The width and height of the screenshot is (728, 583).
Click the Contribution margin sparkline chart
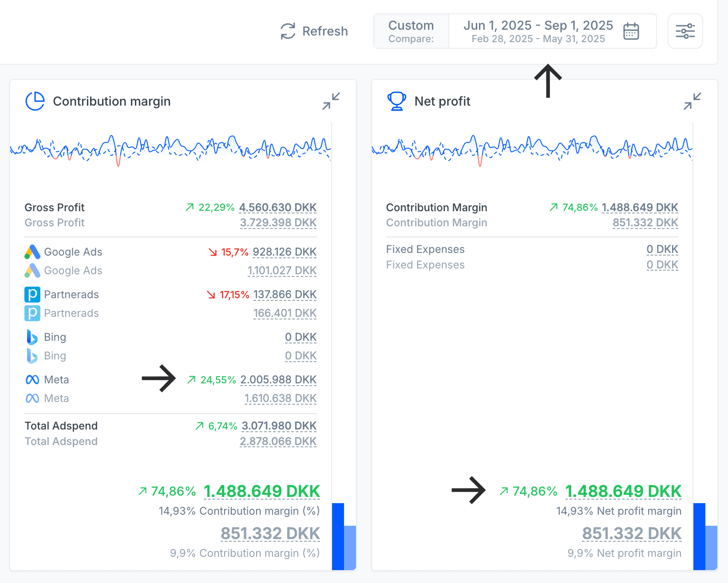[x=170, y=149]
